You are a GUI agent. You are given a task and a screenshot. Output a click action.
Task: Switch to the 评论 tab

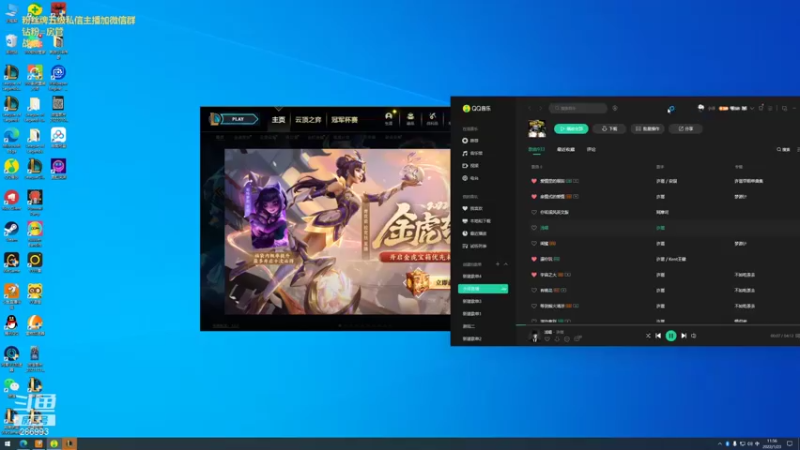(591, 149)
